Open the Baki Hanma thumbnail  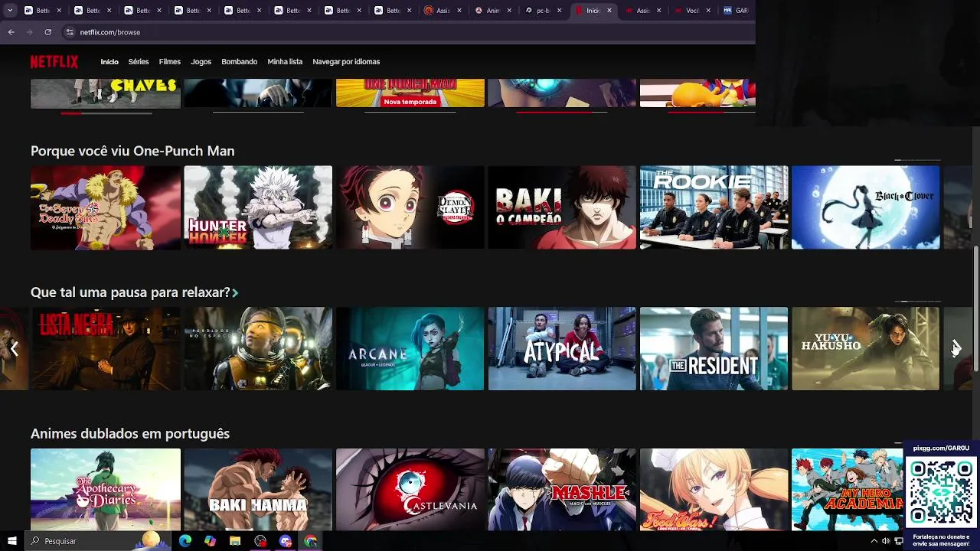258,489
